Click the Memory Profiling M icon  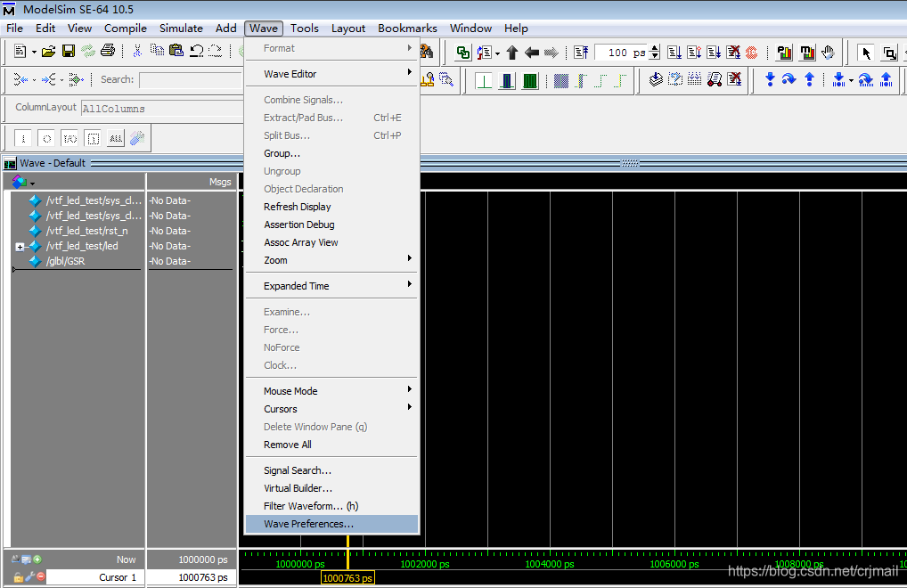click(x=807, y=53)
